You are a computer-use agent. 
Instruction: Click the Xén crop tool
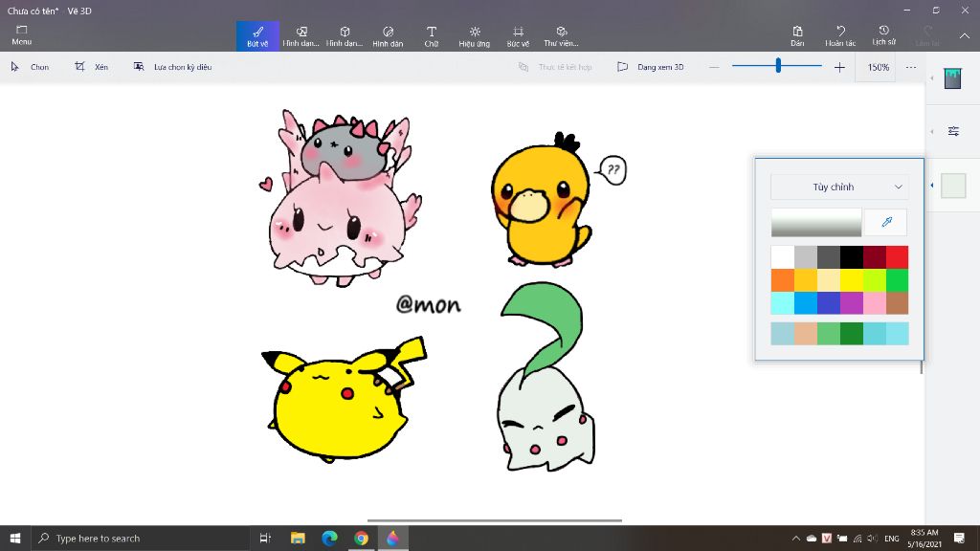coord(92,67)
